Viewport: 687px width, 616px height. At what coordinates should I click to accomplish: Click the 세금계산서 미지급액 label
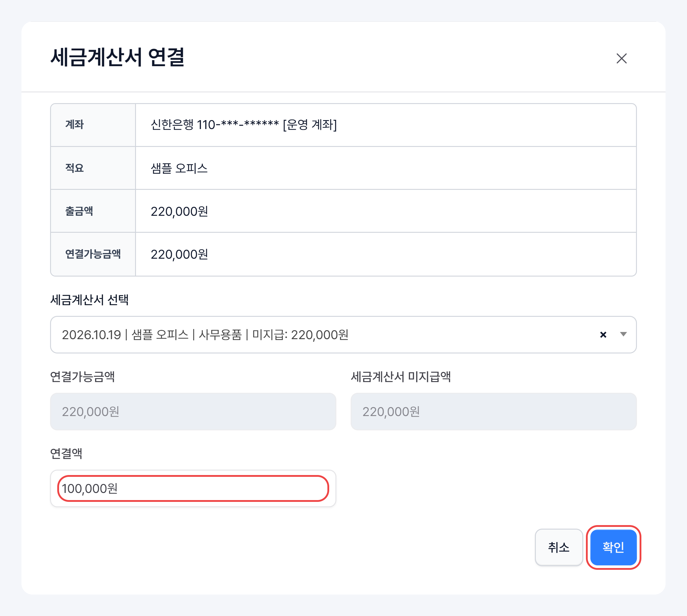click(x=400, y=377)
